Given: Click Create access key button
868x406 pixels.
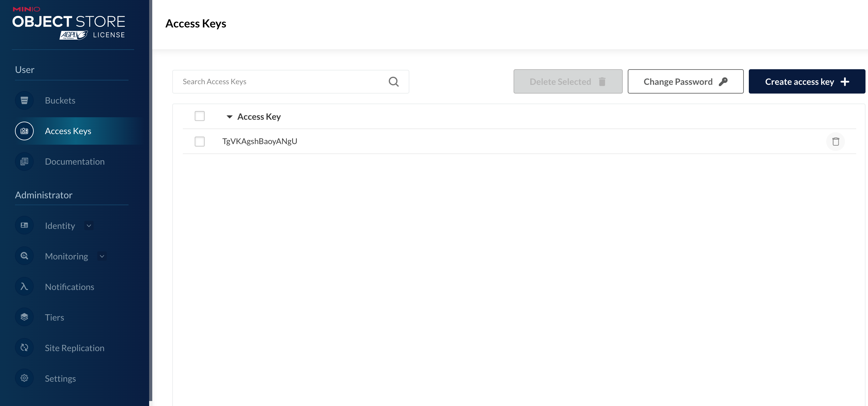Looking at the screenshot, I should tap(806, 82).
